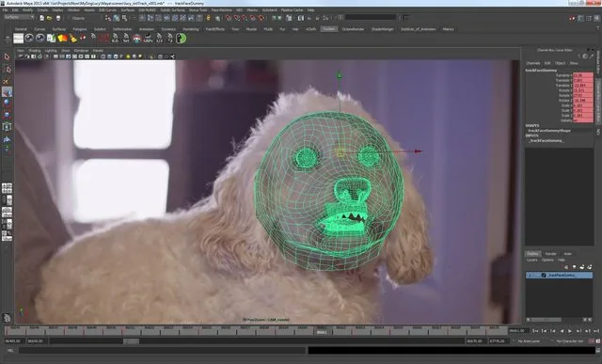Click the 3/2 script shelf icon
Viewport: 602px width, 364px height.
[159, 38]
